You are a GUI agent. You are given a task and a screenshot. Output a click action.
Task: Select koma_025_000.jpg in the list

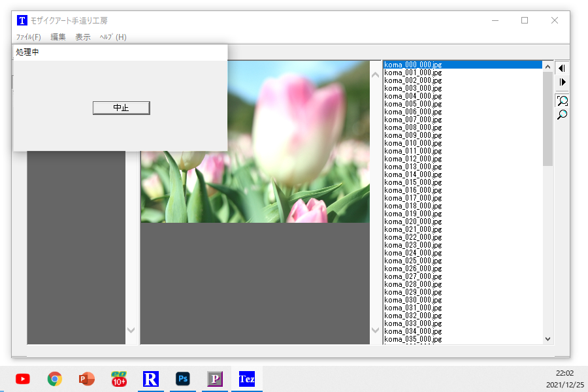(x=463, y=261)
